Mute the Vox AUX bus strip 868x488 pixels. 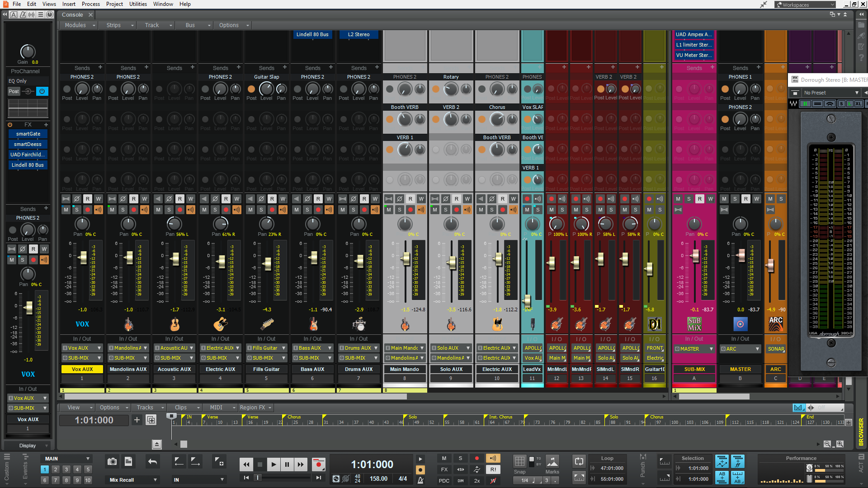[66, 210]
